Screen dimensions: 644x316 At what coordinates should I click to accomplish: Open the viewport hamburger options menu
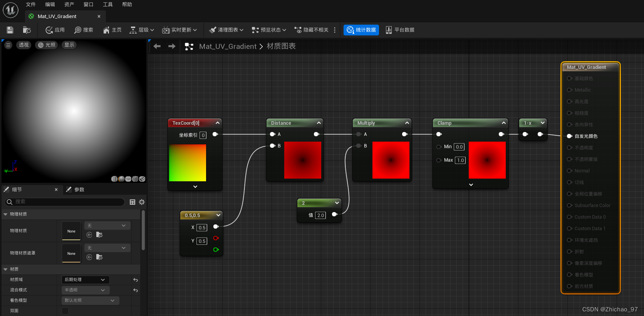point(8,45)
